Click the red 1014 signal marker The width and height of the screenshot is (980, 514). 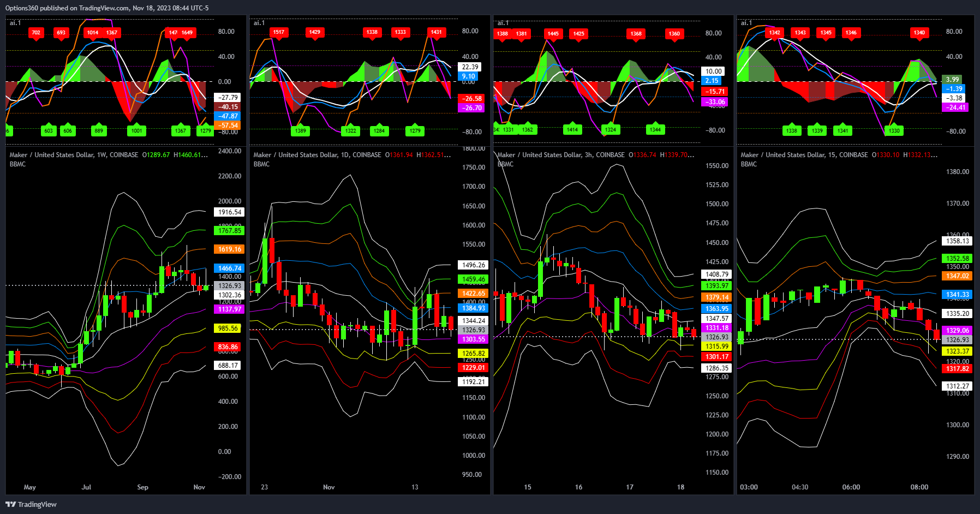93,33
